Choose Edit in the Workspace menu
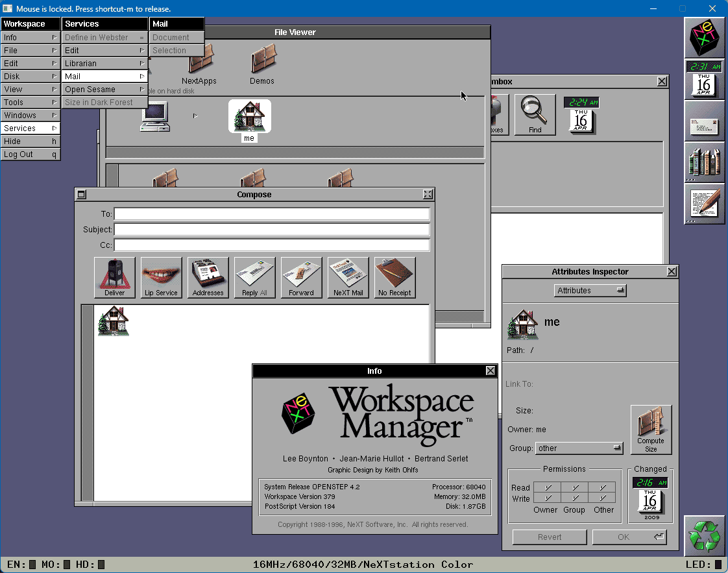 (x=30, y=63)
